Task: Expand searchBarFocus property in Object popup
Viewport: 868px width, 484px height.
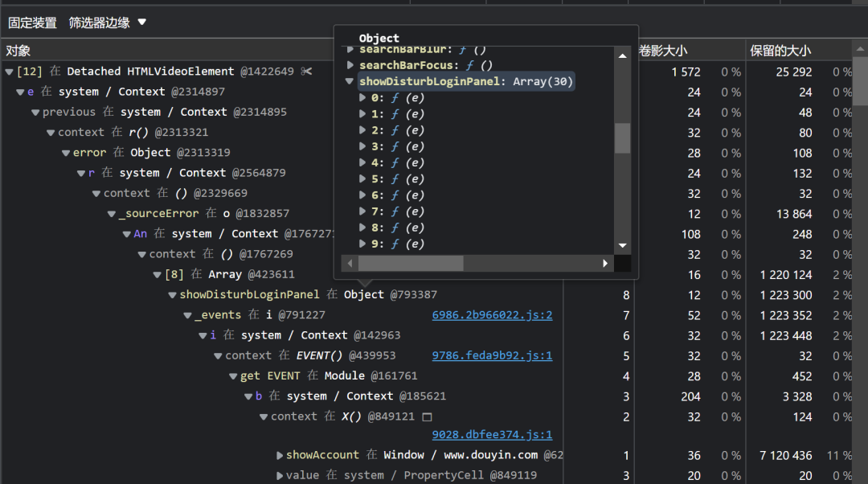Action: tap(350, 65)
